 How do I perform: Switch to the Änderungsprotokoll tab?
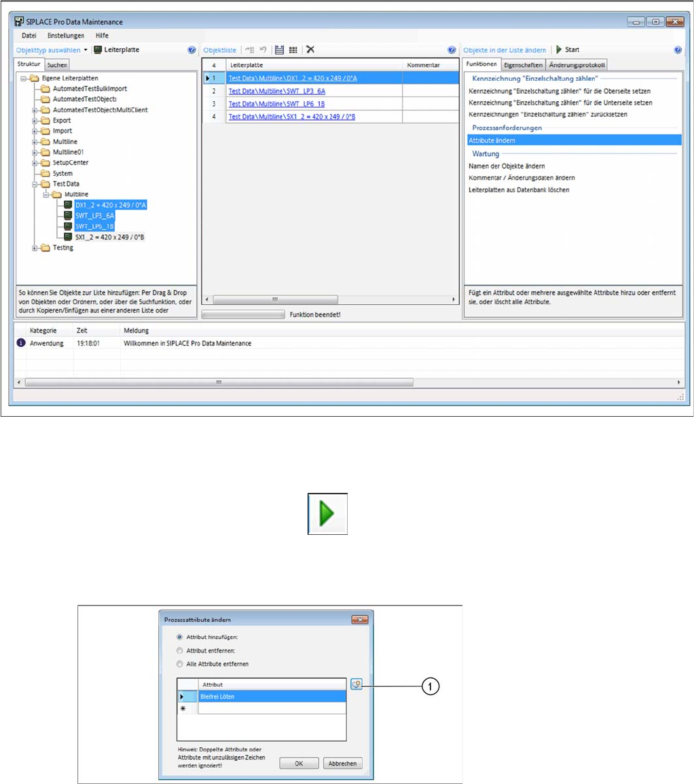tap(577, 65)
